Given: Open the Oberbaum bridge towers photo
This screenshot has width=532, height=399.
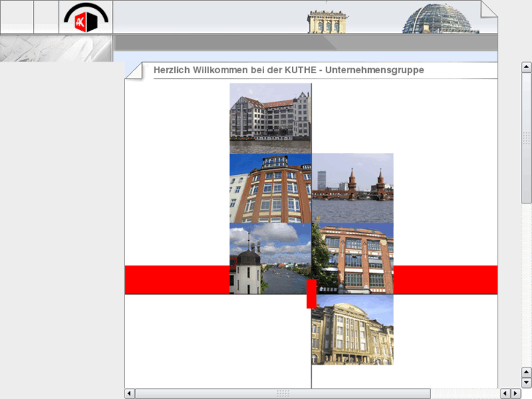Looking at the screenshot, I should pyautogui.click(x=353, y=188).
